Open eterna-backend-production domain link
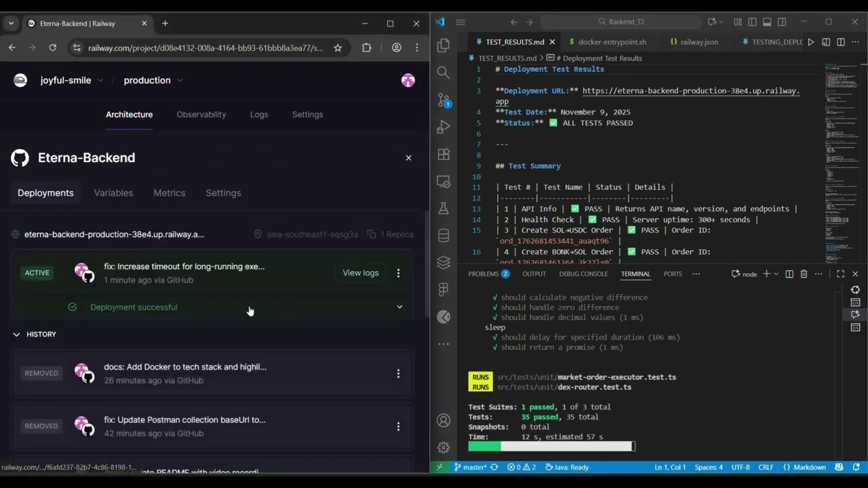Image resolution: width=868 pixels, height=488 pixels. pos(114,235)
